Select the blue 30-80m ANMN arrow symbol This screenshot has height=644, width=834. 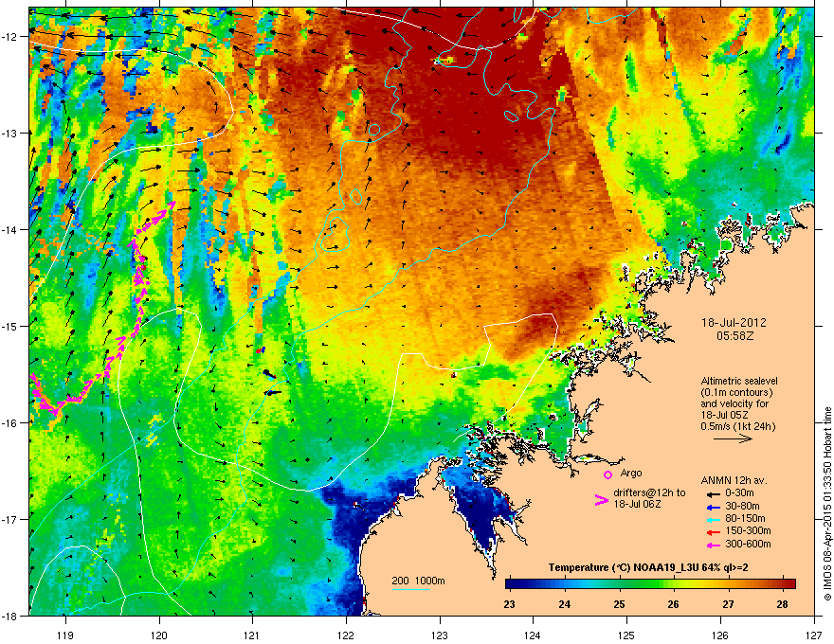pyautogui.click(x=714, y=507)
